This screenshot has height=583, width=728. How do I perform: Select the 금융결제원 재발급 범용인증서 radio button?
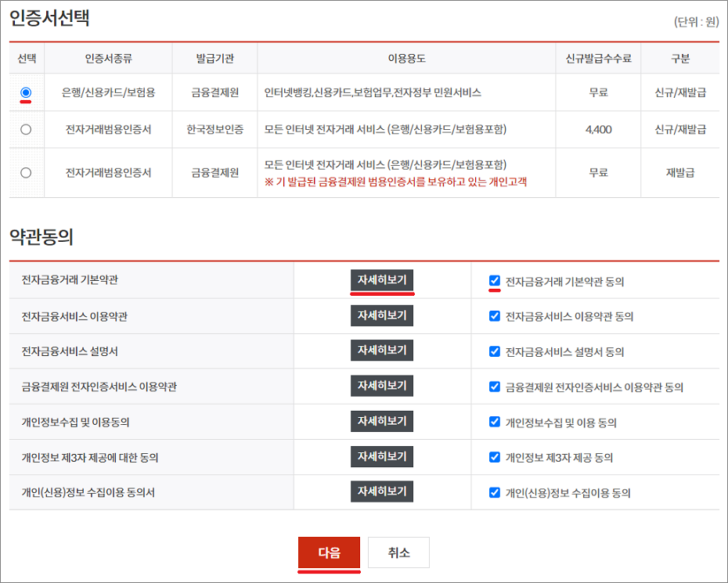(26, 173)
